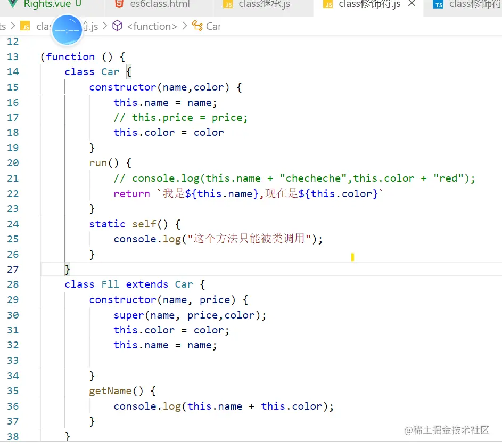This screenshot has width=502, height=448.
Task: Click the <function> symbol icon in the breadcrumb
Action: [x=117, y=26]
